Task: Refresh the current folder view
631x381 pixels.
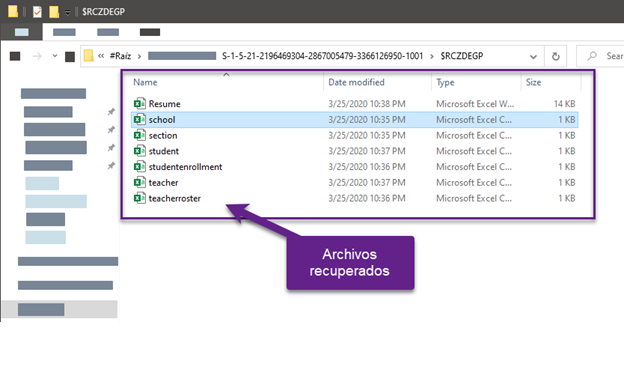Action: click(555, 56)
